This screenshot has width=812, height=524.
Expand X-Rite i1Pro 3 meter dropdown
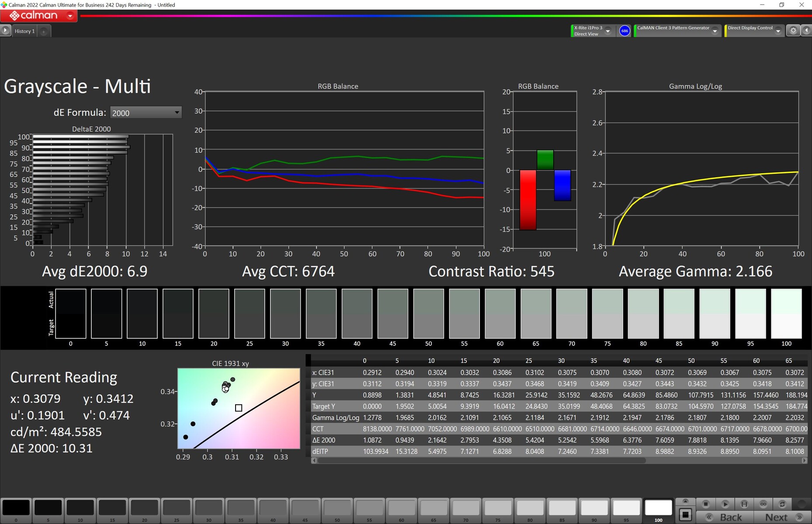pos(608,31)
